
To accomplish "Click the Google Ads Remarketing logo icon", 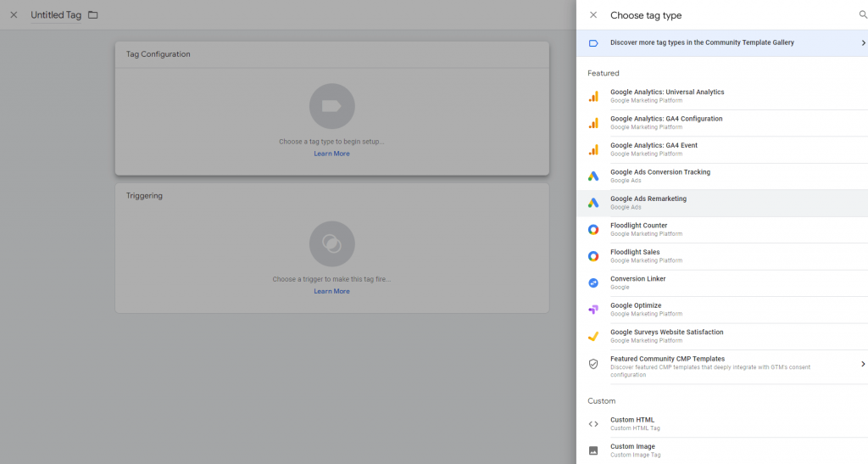I will [x=593, y=203].
